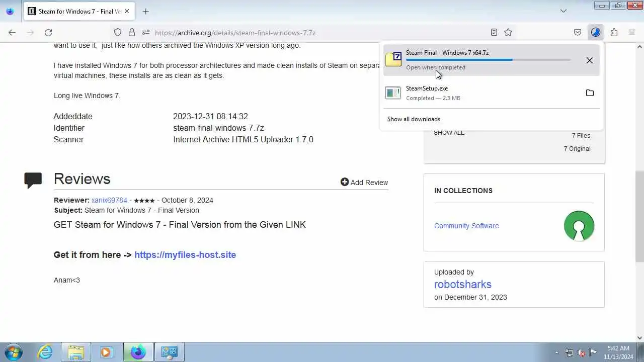Show site security padlock info
The height and width of the screenshot is (362, 644).
132,32
